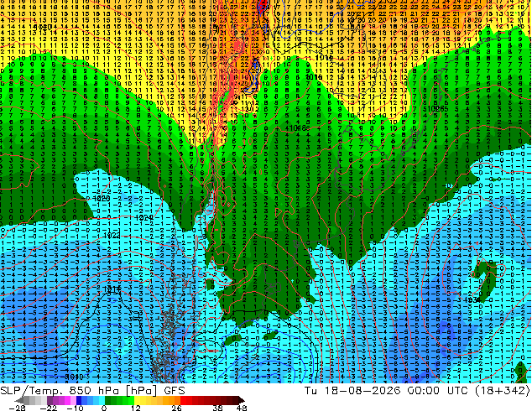Click the '0' legend label below the color bar
532x411 pixels.
[x=104, y=408]
